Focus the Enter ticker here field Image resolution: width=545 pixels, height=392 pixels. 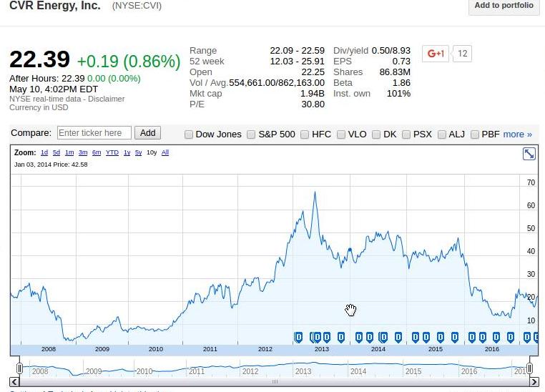94,133
